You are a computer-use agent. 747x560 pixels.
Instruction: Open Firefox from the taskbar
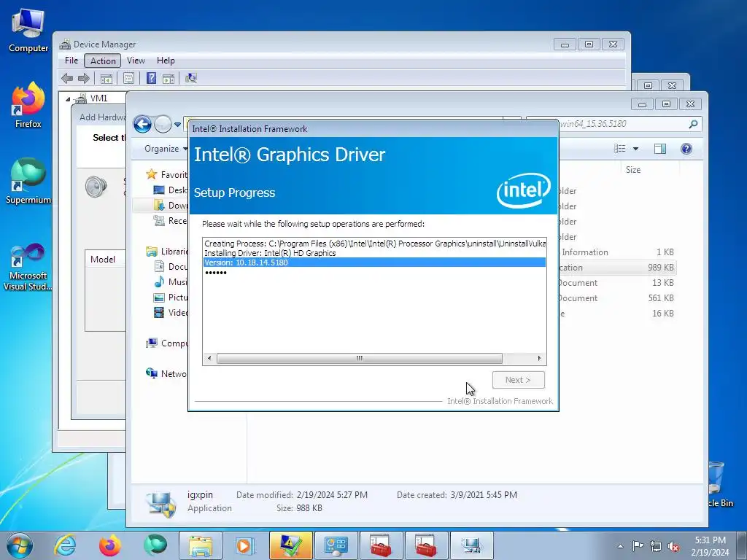click(x=109, y=545)
